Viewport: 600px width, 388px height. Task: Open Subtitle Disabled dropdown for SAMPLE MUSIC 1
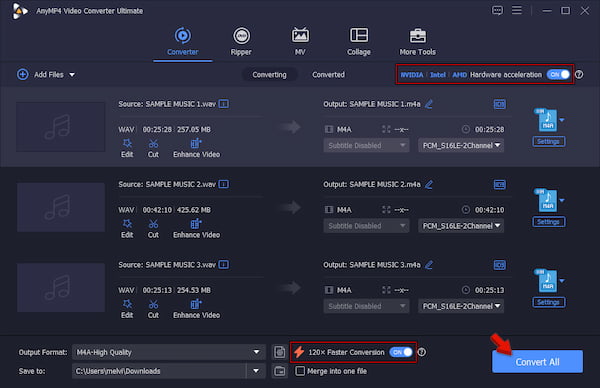tap(366, 145)
